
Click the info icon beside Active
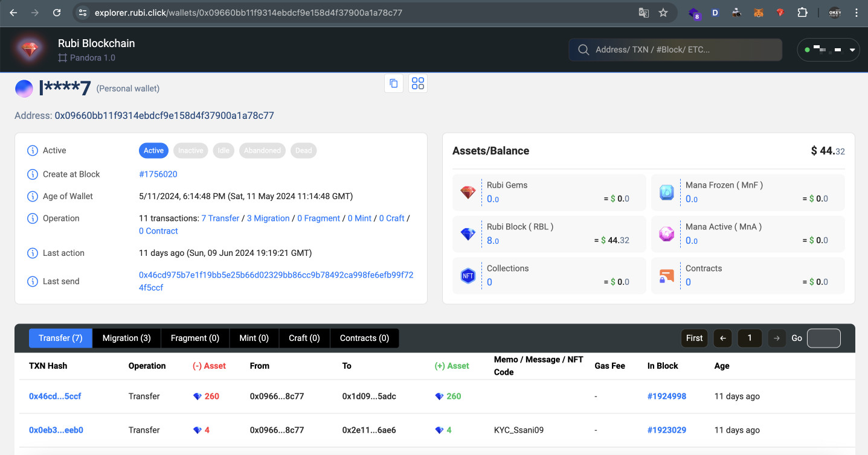pos(33,151)
